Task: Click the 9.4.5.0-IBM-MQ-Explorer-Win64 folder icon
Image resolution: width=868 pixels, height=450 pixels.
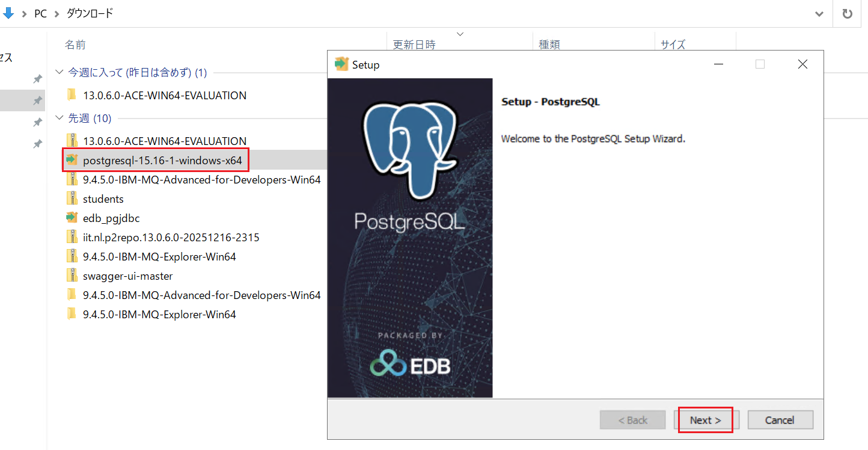Action: point(72,314)
